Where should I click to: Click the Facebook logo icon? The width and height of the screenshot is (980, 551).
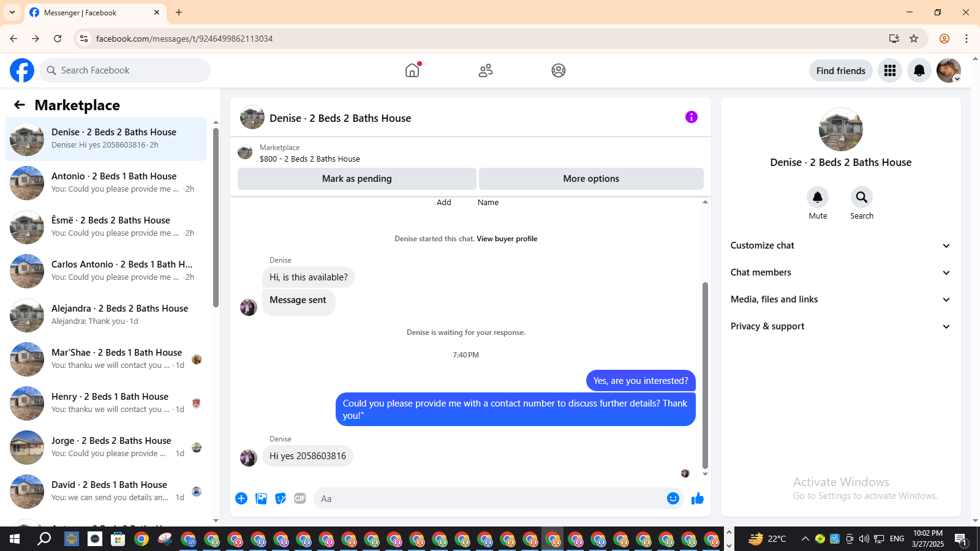[x=22, y=70]
